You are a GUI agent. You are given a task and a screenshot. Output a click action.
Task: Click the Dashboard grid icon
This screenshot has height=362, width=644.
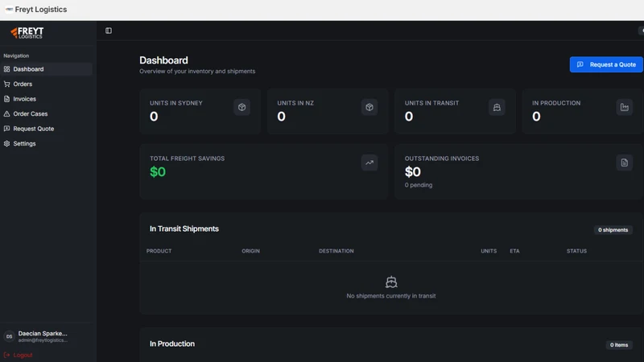point(7,69)
